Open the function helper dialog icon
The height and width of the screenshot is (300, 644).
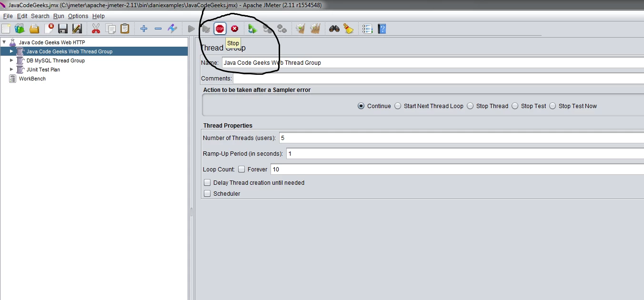pyautogui.click(x=367, y=29)
